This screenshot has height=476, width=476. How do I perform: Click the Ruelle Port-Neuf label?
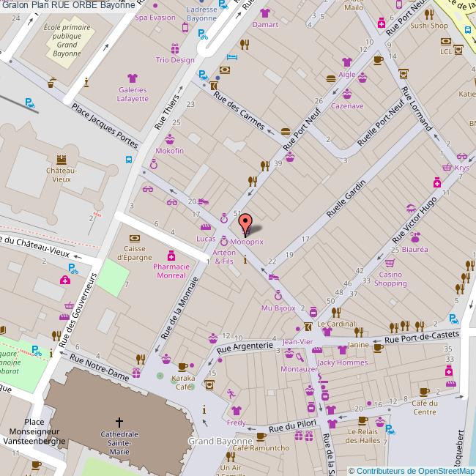coord(382,122)
